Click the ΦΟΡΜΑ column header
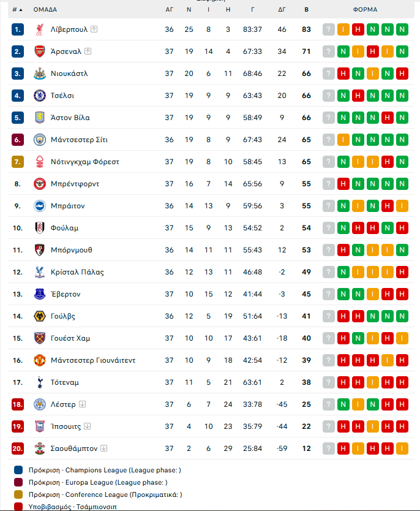The width and height of the screenshot is (420, 511). point(365,10)
